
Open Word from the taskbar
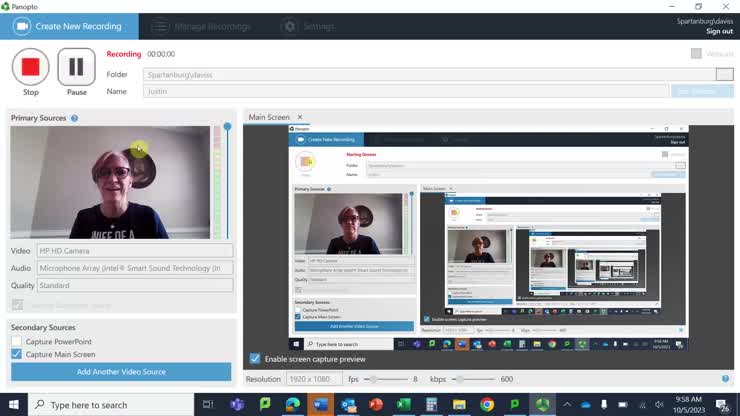tap(320, 405)
